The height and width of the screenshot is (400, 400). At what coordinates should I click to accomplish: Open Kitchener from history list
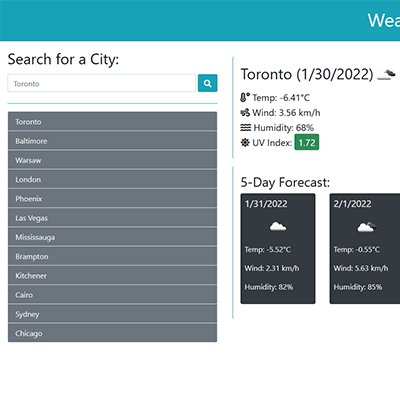[112, 276]
